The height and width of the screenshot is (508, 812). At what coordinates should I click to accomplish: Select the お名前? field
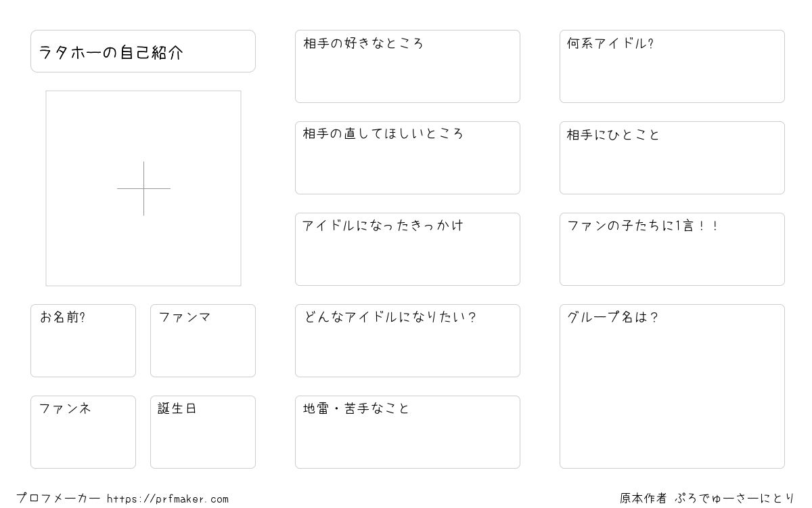(x=83, y=341)
